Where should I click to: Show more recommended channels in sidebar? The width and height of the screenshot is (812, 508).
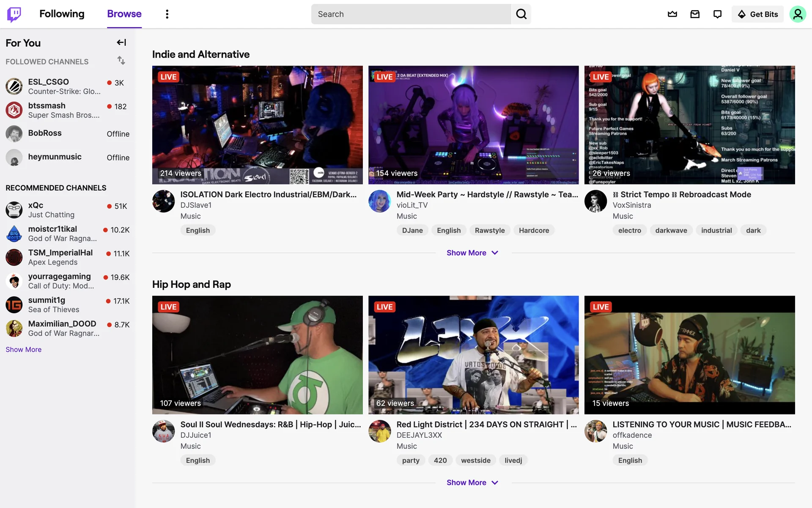(24, 349)
